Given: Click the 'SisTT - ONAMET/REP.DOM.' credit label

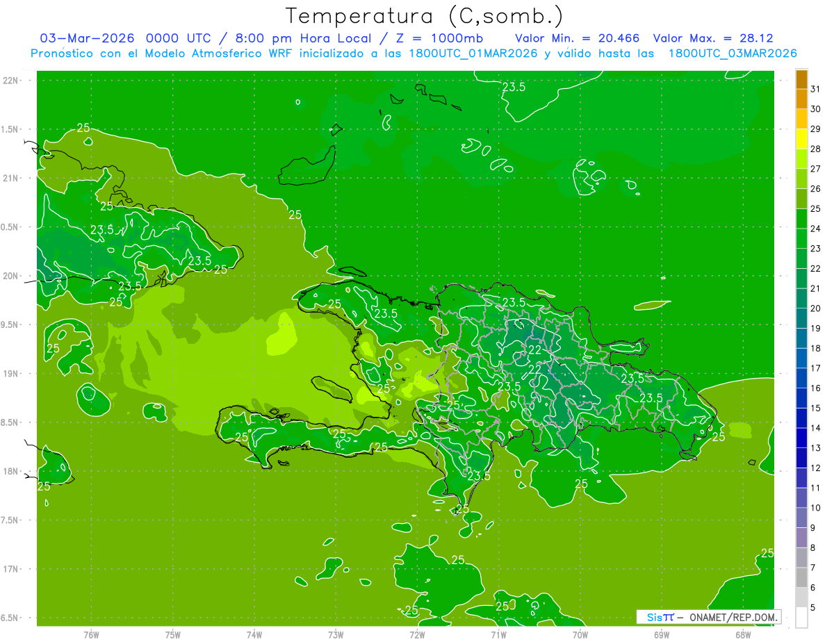Looking at the screenshot, I should pyautogui.click(x=708, y=617).
